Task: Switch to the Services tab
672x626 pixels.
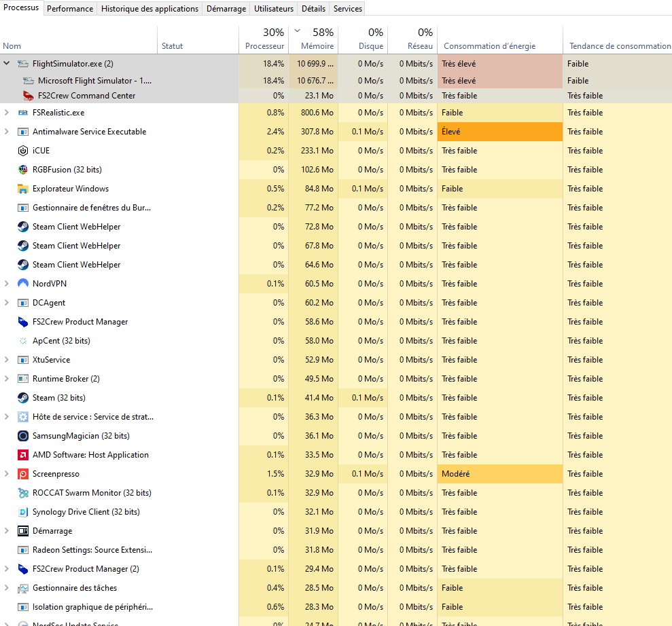Action: [x=348, y=9]
